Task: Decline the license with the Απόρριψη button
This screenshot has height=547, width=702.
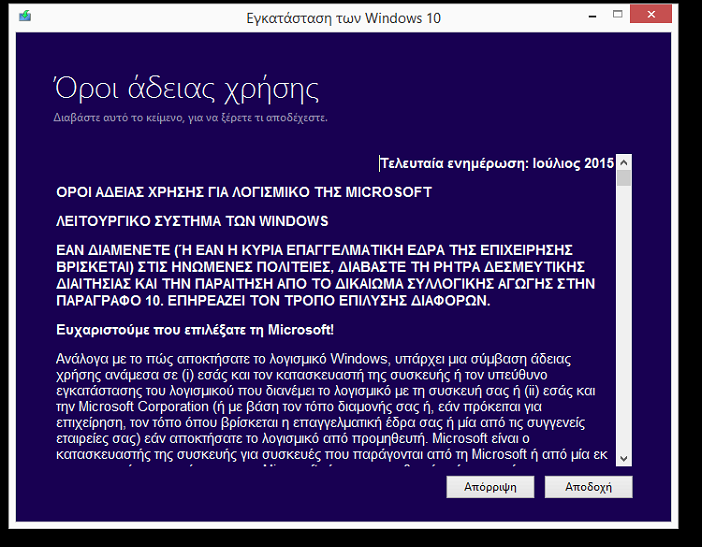Action: [x=490, y=487]
